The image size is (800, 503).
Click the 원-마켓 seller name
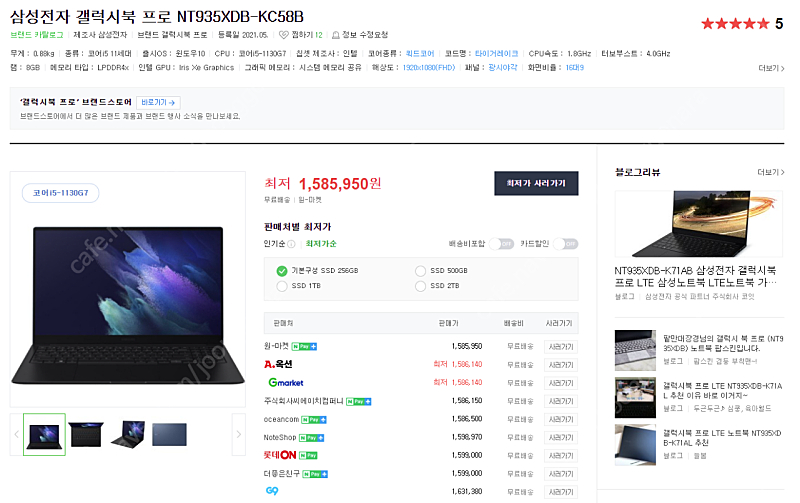276,346
